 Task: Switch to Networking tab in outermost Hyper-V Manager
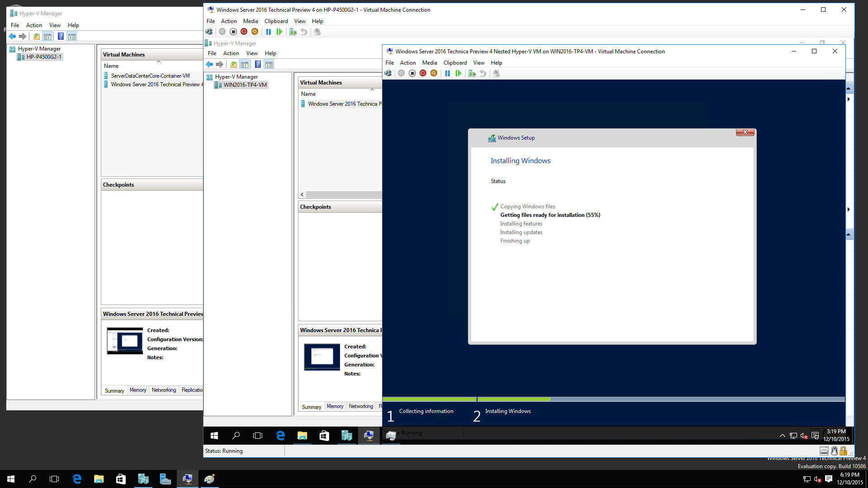[x=164, y=390]
